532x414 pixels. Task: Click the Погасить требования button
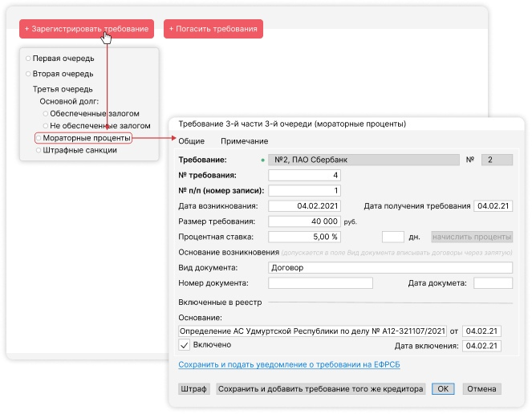(213, 29)
